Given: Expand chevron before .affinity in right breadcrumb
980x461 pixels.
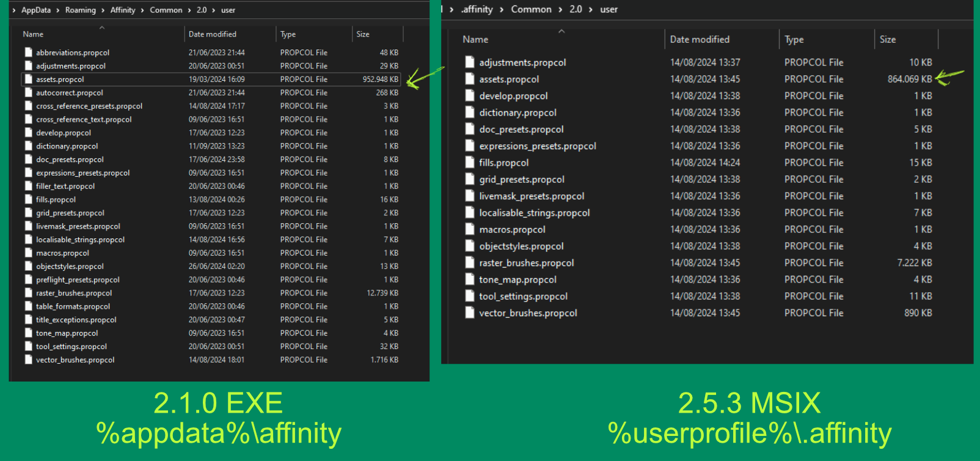Looking at the screenshot, I should pyautogui.click(x=452, y=10).
